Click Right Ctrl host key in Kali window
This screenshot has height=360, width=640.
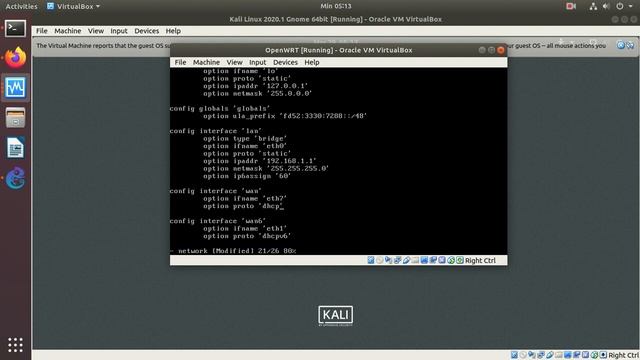pos(623,355)
